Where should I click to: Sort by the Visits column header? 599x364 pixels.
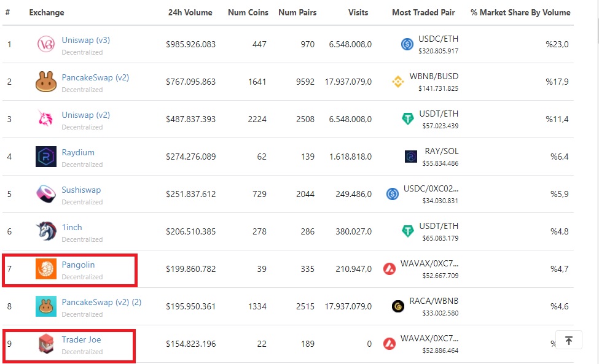point(358,13)
